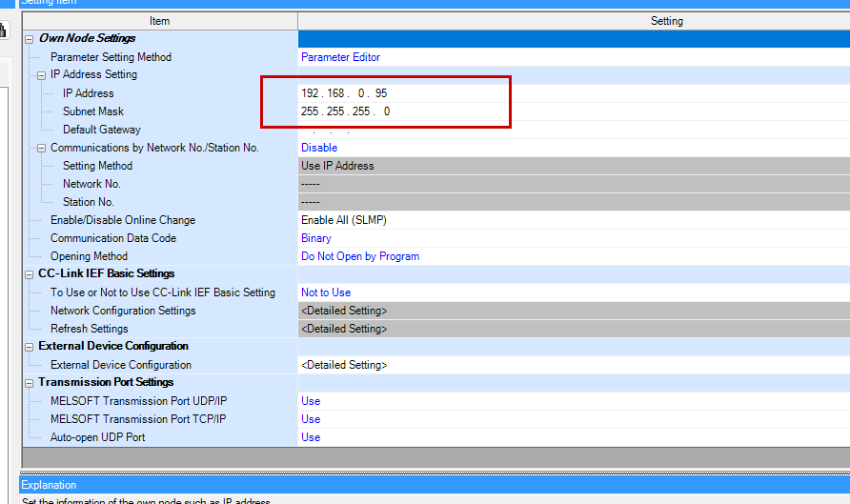Collapse the Own Node Settings section
Image resolution: width=850 pixels, height=504 pixels.
(x=30, y=39)
